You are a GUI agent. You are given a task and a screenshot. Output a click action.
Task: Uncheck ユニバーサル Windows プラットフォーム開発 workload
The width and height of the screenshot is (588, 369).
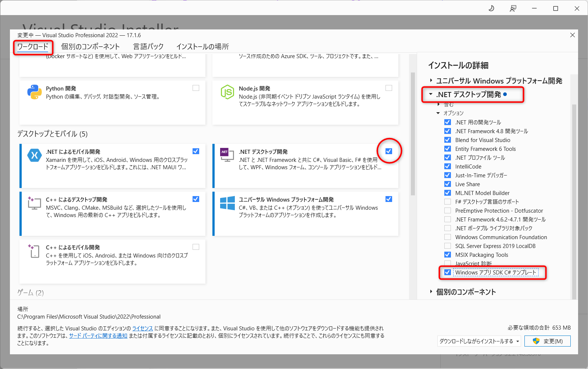click(x=389, y=199)
